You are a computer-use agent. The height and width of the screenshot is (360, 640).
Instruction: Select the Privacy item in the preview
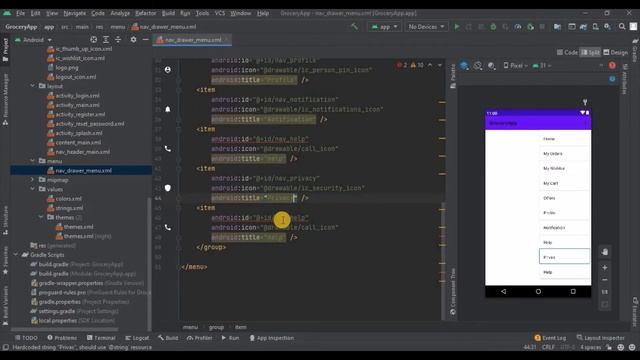point(564,257)
